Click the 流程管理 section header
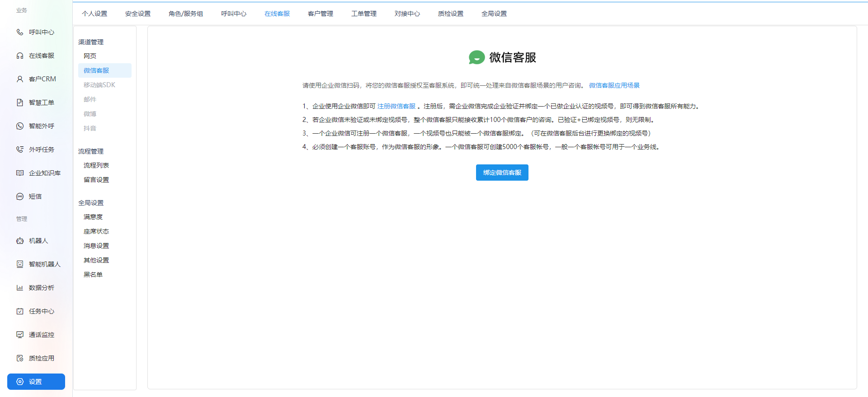This screenshot has width=868, height=397. 91,151
